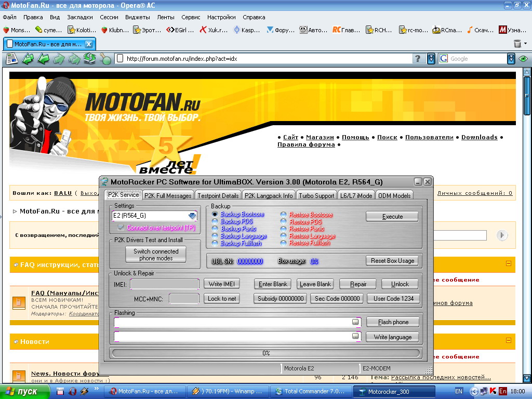Click the IMEI input field
532x399 pixels.
click(165, 284)
